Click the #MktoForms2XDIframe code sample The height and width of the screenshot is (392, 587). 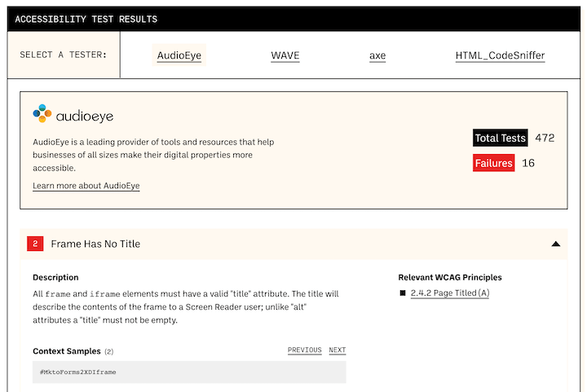79,372
